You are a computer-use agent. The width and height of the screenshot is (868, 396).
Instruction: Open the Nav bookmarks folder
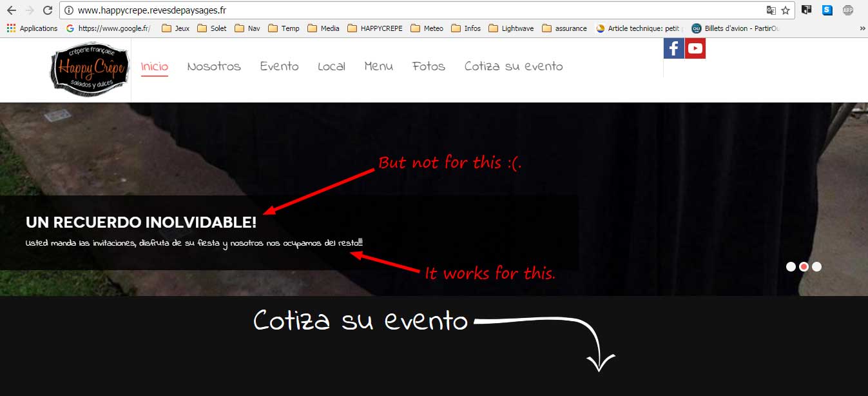coord(247,28)
